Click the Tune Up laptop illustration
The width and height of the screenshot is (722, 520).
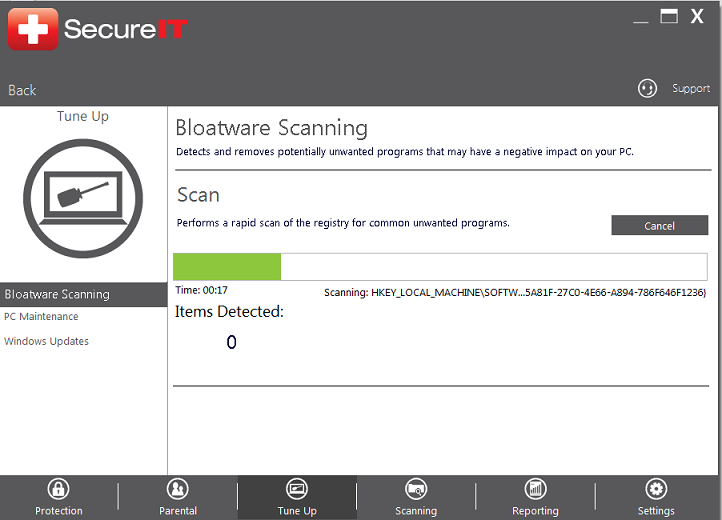coord(83,199)
